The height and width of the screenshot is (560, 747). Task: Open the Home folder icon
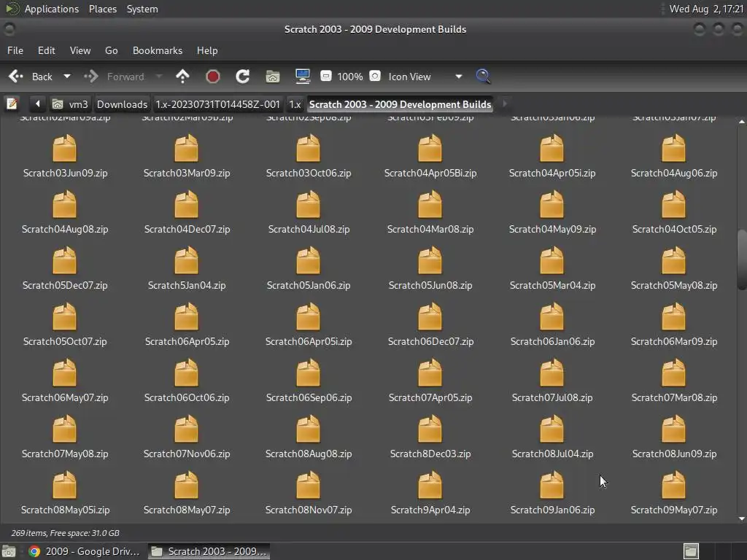(x=273, y=76)
